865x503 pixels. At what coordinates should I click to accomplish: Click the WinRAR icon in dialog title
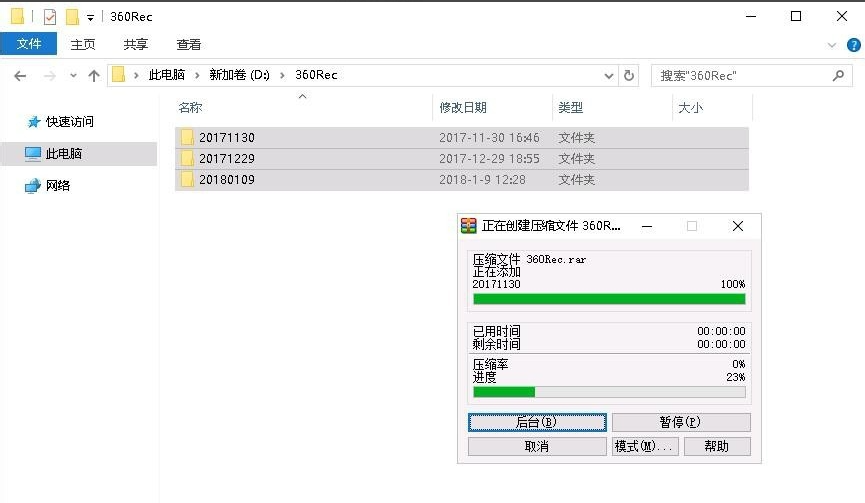468,226
